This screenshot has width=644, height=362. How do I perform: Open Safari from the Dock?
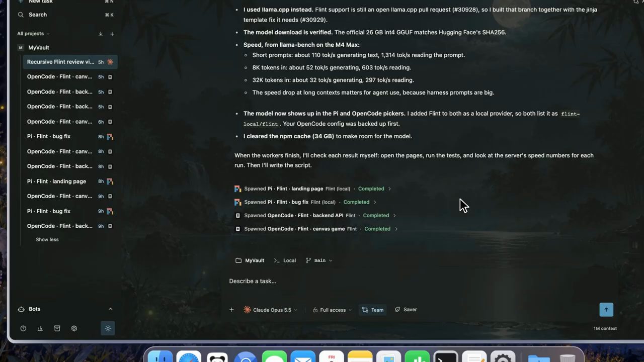coord(189,357)
